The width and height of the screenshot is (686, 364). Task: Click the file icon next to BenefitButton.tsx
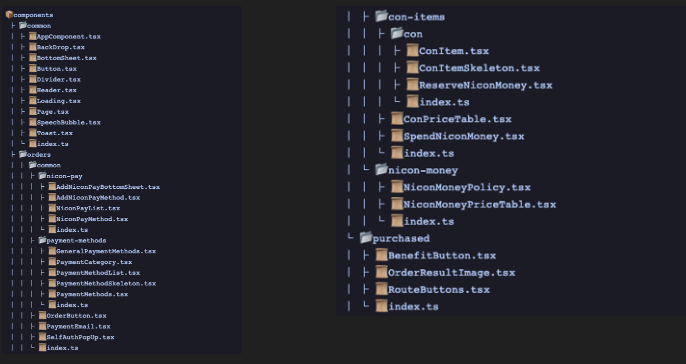point(382,255)
